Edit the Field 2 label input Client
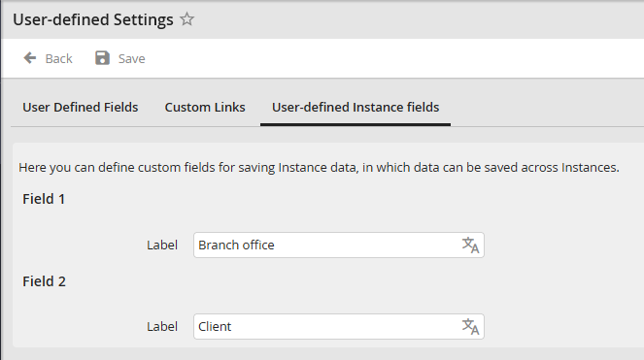Viewport: 644px width, 360px height. coord(338,327)
